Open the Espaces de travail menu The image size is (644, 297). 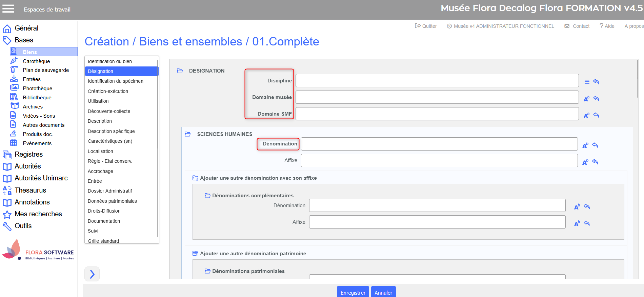[x=47, y=9]
